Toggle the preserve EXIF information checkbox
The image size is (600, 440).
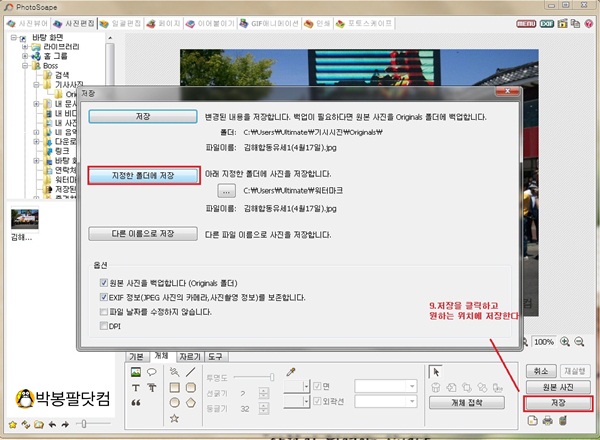point(104,297)
